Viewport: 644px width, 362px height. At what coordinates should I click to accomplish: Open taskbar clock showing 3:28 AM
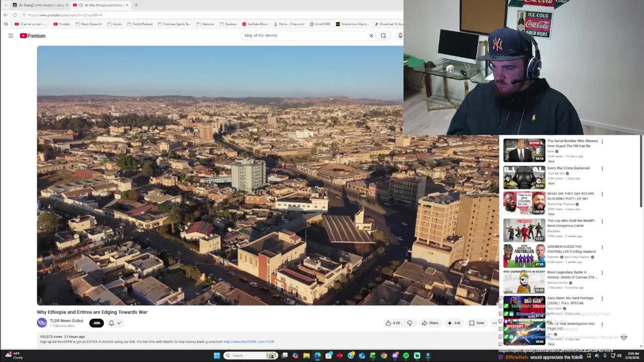(633, 355)
